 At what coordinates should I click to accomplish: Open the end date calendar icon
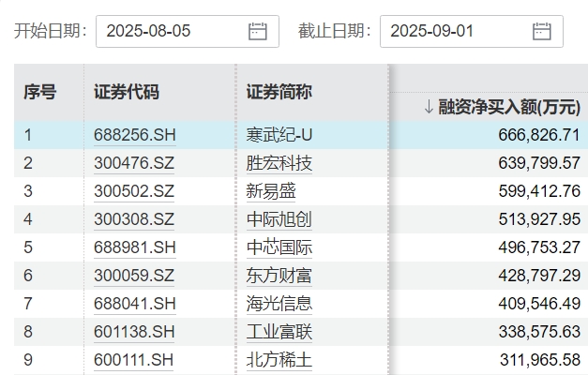(x=541, y=31)
